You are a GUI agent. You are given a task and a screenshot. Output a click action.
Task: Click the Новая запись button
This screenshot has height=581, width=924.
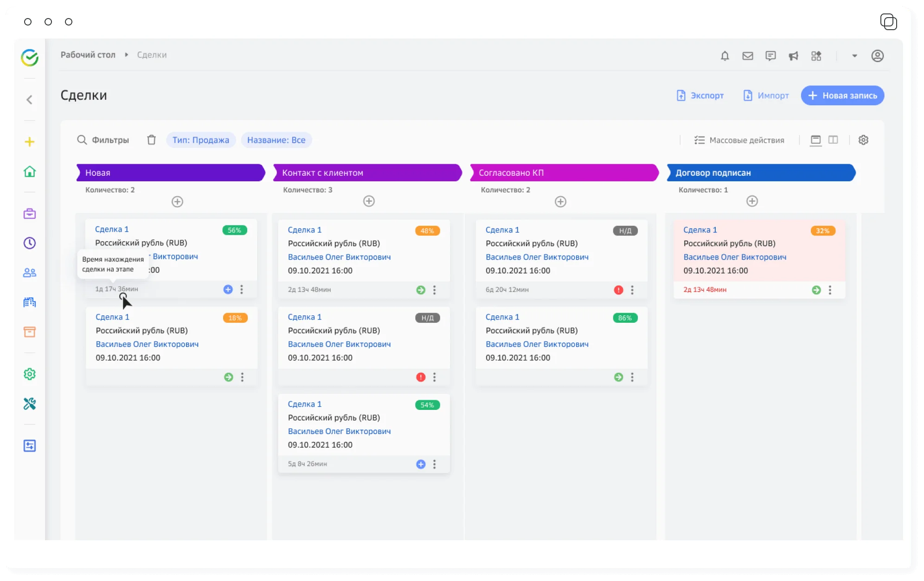pos(842,96)
